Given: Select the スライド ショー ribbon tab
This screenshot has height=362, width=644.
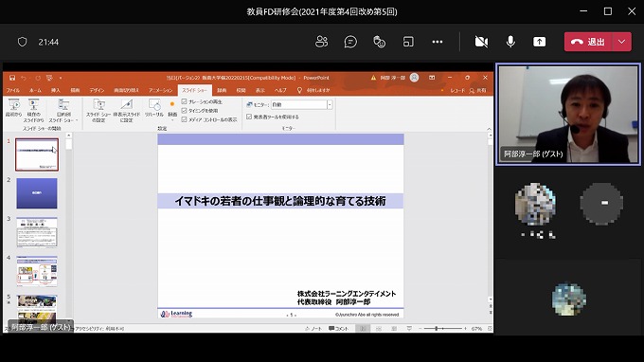Looking at the screenshot, I should point(195,90).
